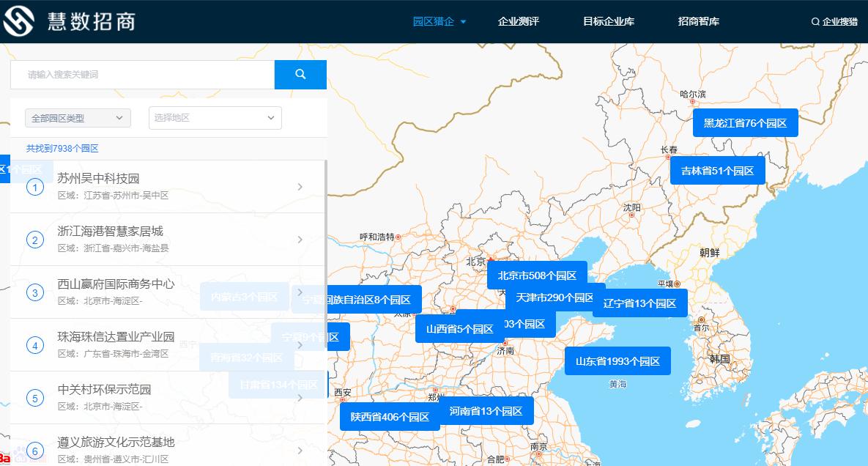Click the blue magnifier search button
868x466 pixels.
click(x=300, y=74)
